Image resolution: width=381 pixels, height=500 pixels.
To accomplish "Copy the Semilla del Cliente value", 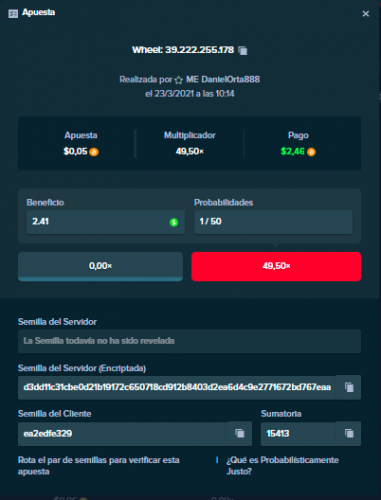I will point(240,433).
